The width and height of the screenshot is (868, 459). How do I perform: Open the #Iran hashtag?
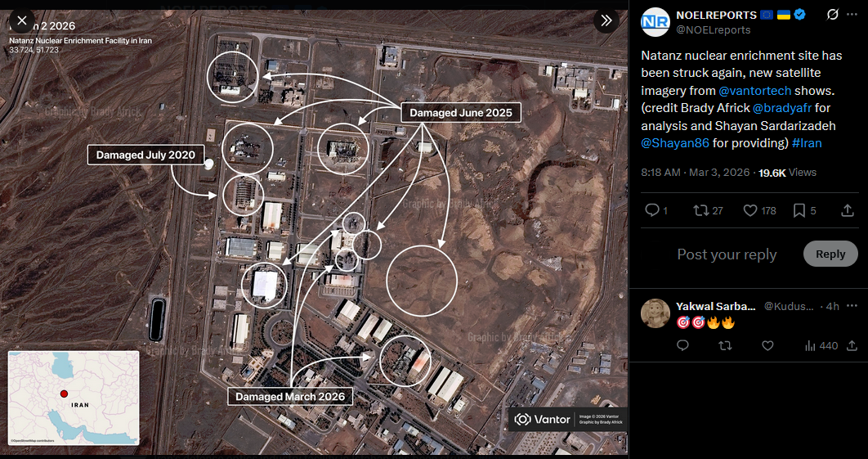point(807,143)
